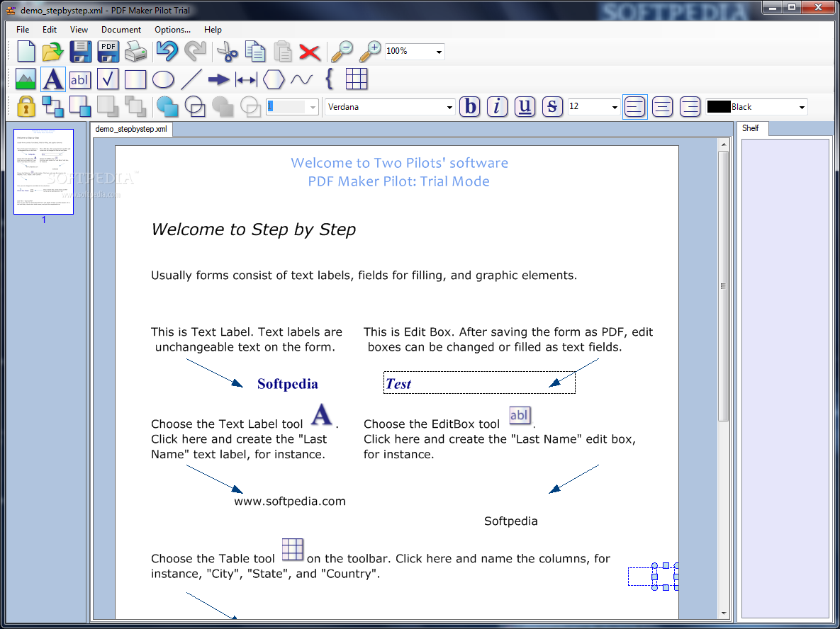Click the Test edit box field
Screen dimensions: 840x629
click(479, 382)
